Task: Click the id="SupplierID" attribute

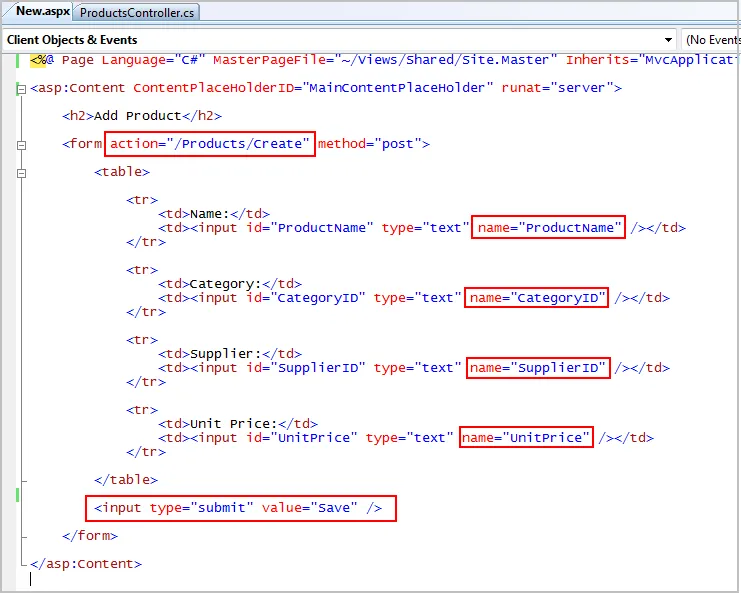Action: tap(305, 368)
